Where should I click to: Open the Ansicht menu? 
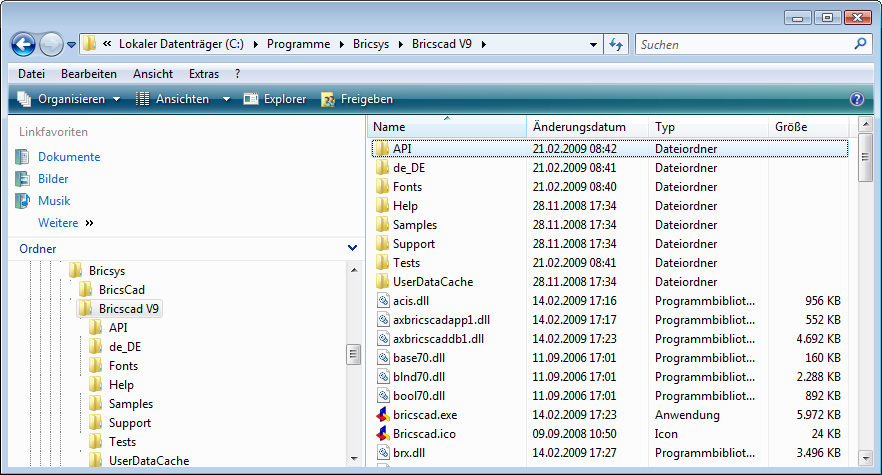(x=153, y=74)
